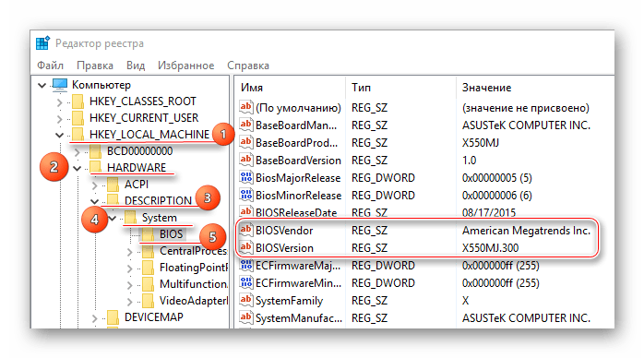Click string icon of BIOSReleaseDate value
The image size is (644, 358).
[246, 212]
